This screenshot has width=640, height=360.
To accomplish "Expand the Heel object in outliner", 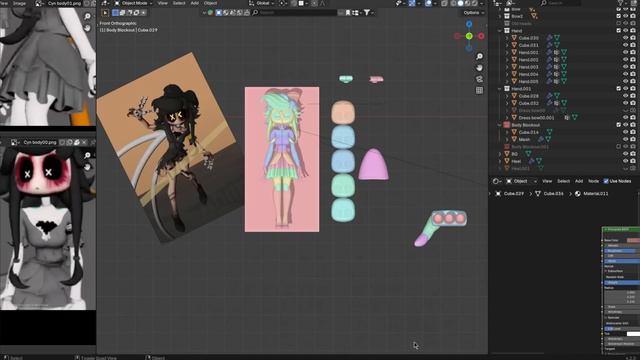I will 500,161.
